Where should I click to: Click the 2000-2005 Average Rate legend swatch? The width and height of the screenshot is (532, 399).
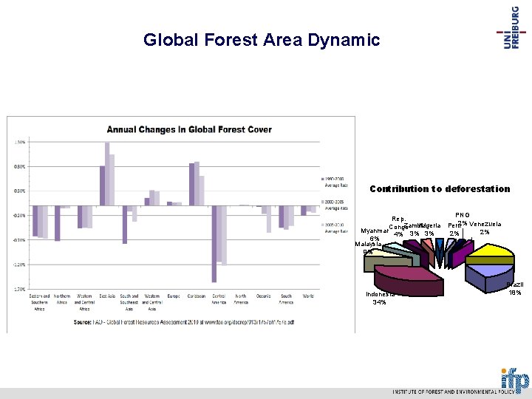[x=323, y=202]
